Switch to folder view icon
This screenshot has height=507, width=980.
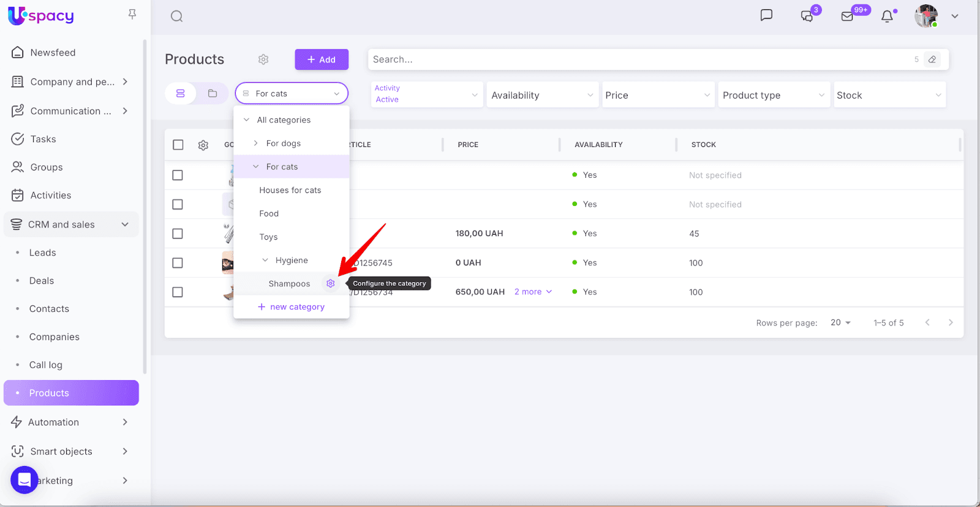pos(213,94)
